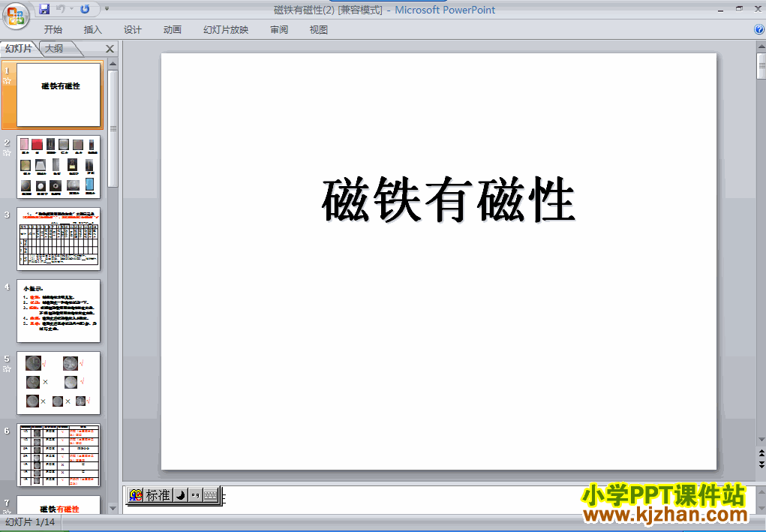Viewport: 766px width, 532px height.
Task: Click the 标准 input mode button
Action: point(158,495)
